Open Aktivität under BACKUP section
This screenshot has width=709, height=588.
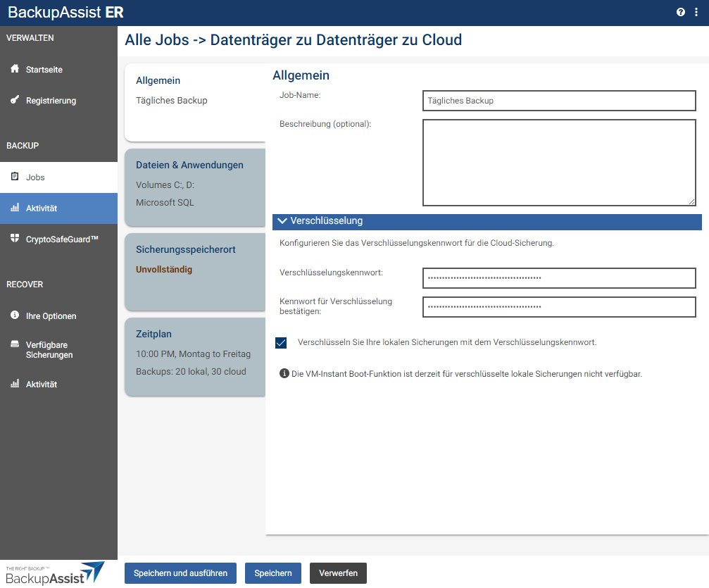(x=58, y=208)
